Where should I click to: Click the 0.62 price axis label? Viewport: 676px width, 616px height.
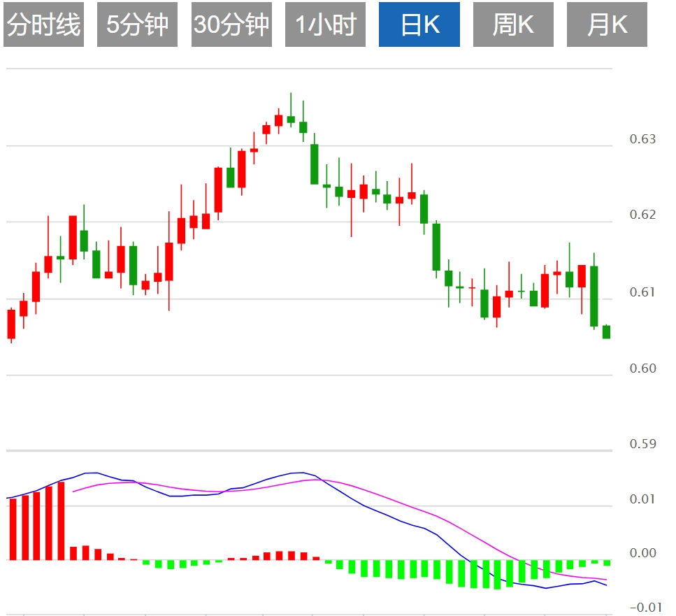pyautogui.click(x=642, y=215)
